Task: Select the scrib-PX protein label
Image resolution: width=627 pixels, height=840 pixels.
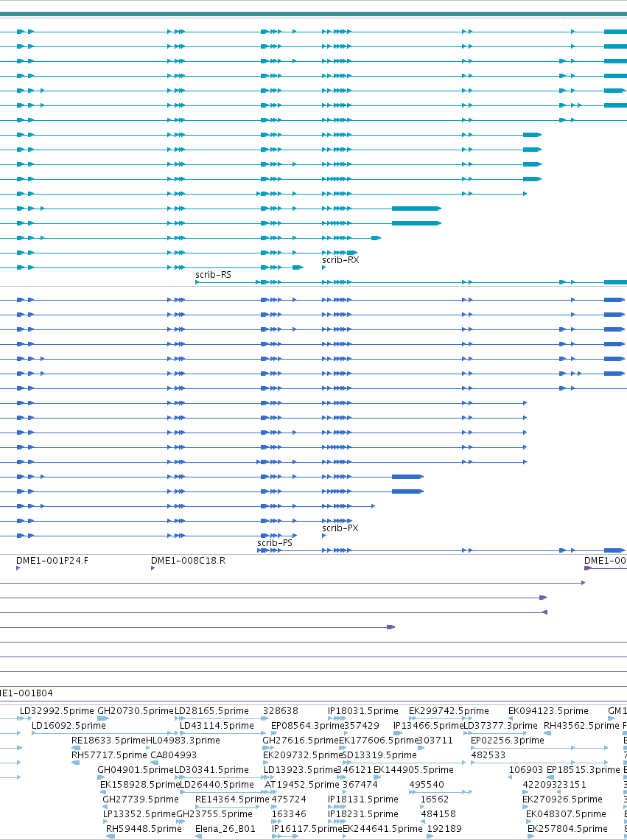Action: click(340, 528)
